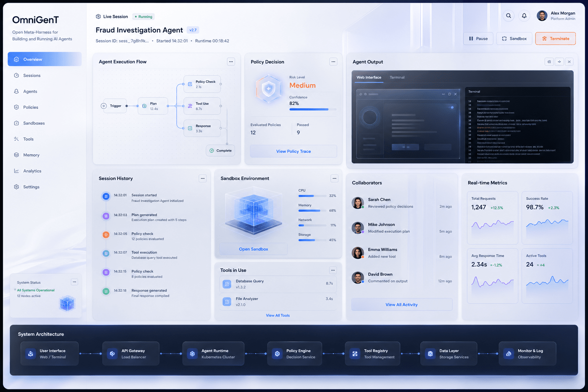Click the Data Layer architecture icon

click(x=430, y=354)
